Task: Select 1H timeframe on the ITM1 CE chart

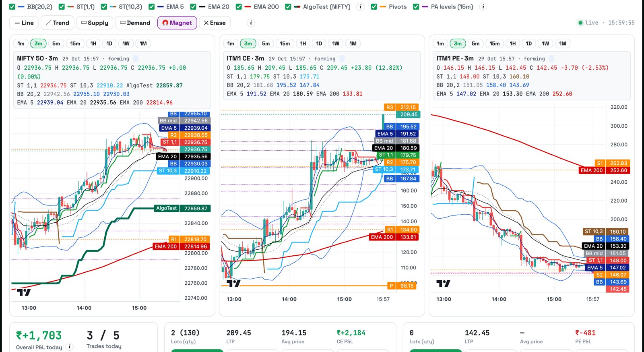Action: (303, 43)
